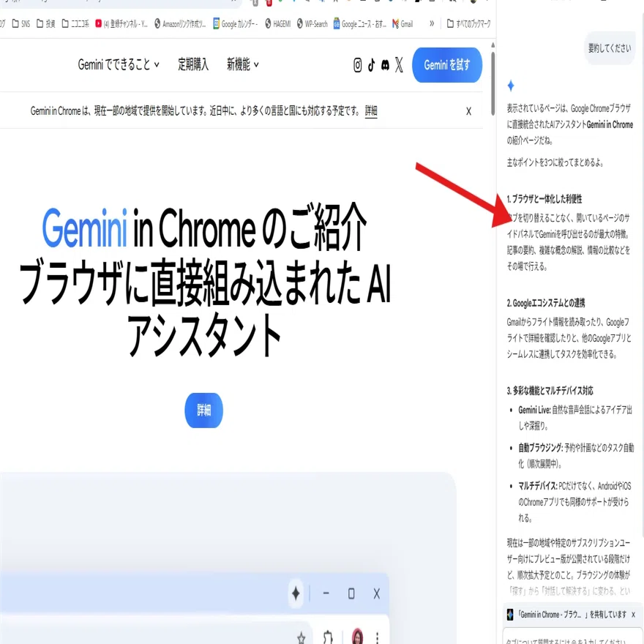Show more bookmarks with the double-chevron
The width and height of the screenshot is (644, 644).
click(x=432, y=23)
